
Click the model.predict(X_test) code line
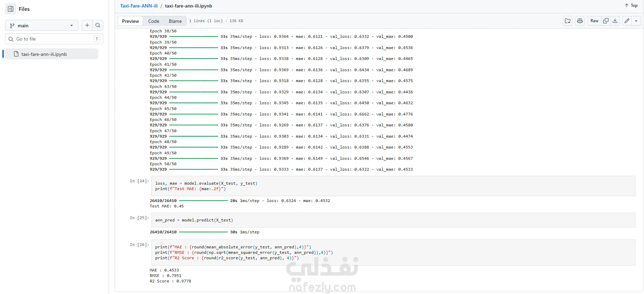[x=194, y=220]
